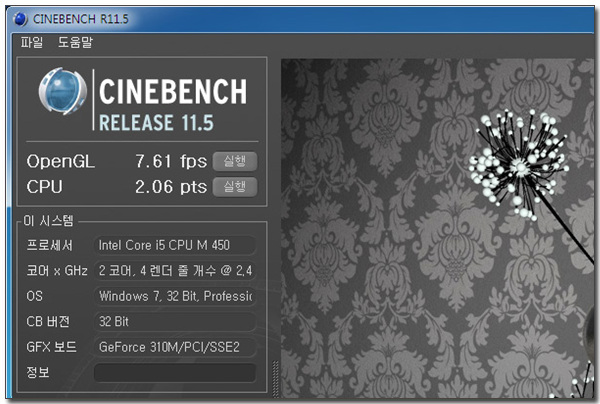This screenshot has width=600, height=404.
Task: Click the Cinebench sphere logo
Action: click(62, 91)
